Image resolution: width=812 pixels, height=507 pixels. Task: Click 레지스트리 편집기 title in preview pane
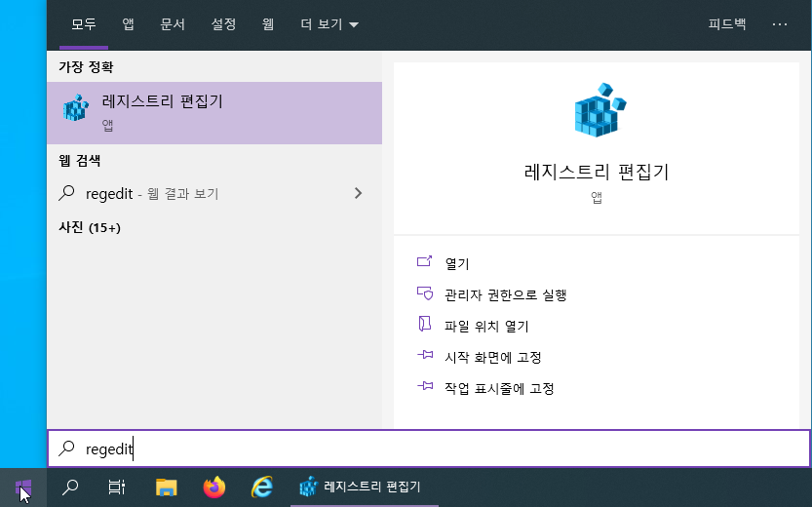click(x=597, y=172)
